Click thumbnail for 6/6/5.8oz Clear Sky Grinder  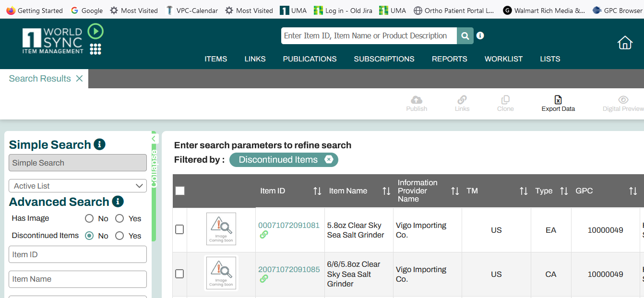click(x=221, y=273)
